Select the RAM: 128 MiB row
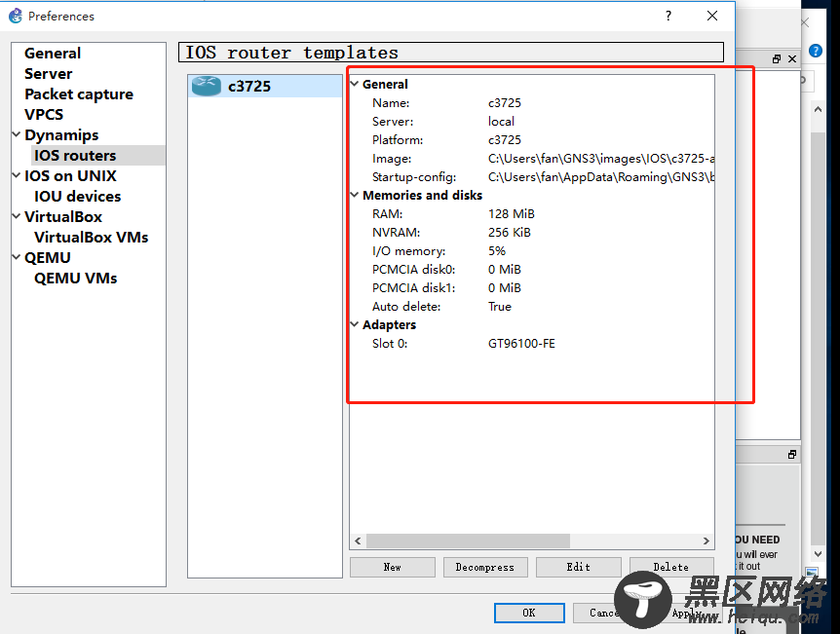 [x=532, y=213]
